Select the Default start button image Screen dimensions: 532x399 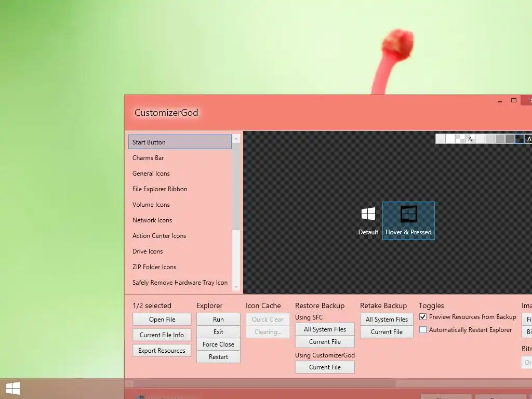(x=368, y=221)
